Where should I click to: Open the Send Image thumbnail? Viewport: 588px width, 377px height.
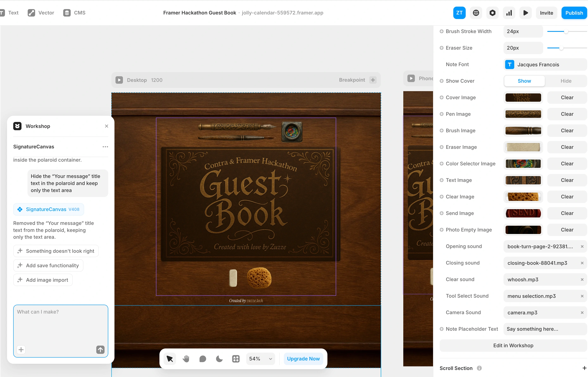[x=523, y=213]
